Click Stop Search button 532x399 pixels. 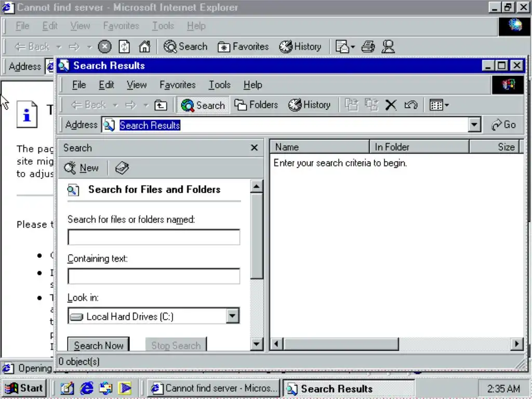[x=176, y=345]
